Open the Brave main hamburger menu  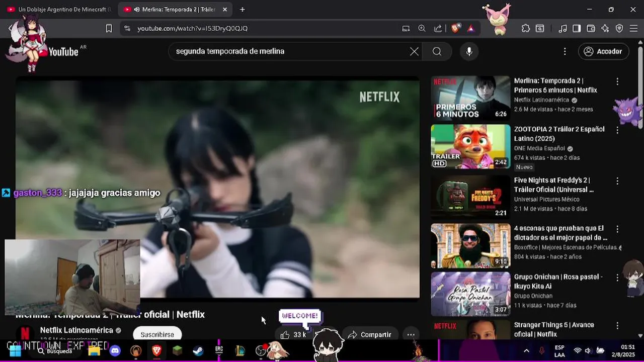[x=634, y=29]
